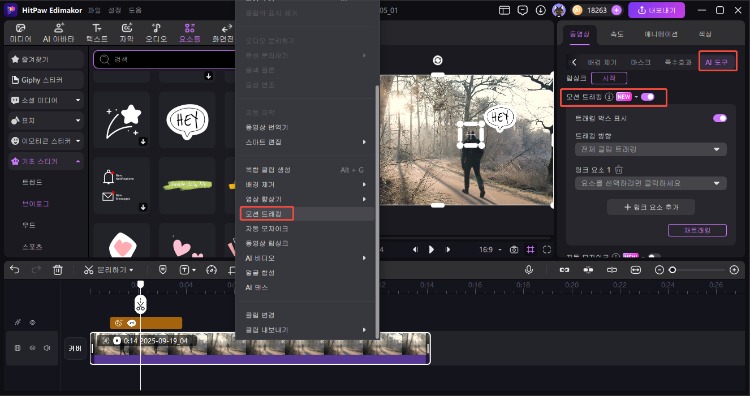Image resolution: width=750 pixels, height=396 pixels.
Task: Click the trash delete icon in timeline toolbar
Action: 58,270
